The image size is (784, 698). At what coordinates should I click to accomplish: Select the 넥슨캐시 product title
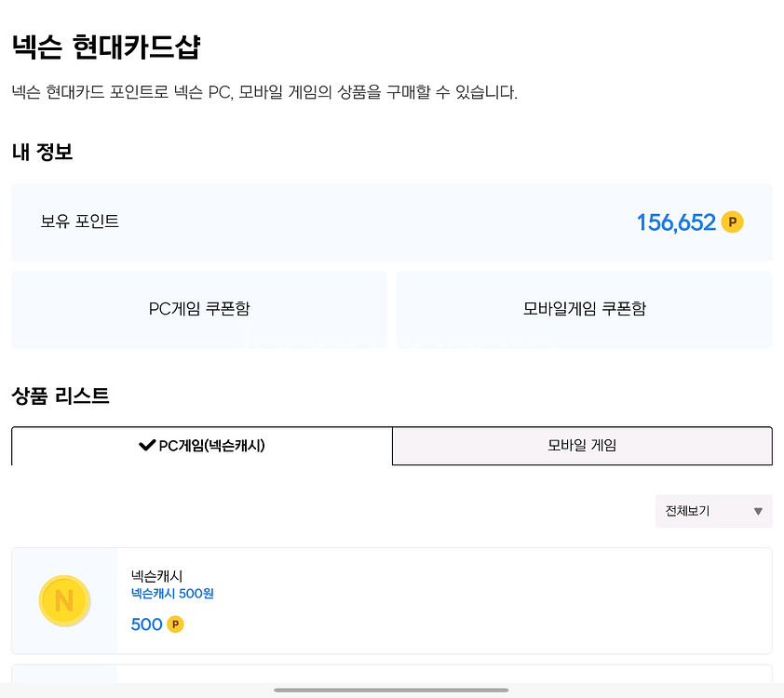[x=157, y=576]
